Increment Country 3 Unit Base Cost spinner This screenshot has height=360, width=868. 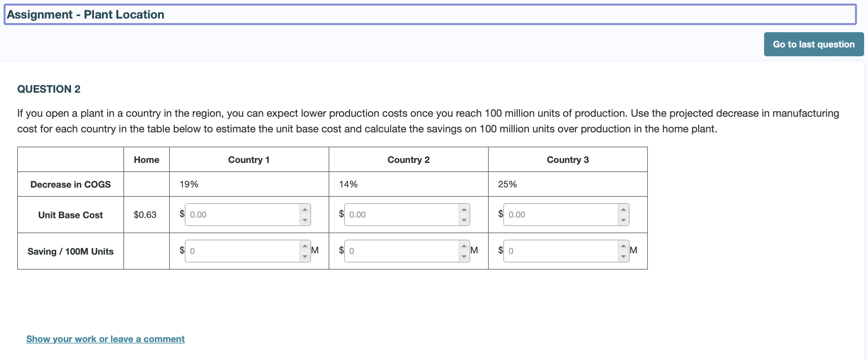tap(623, 209)
